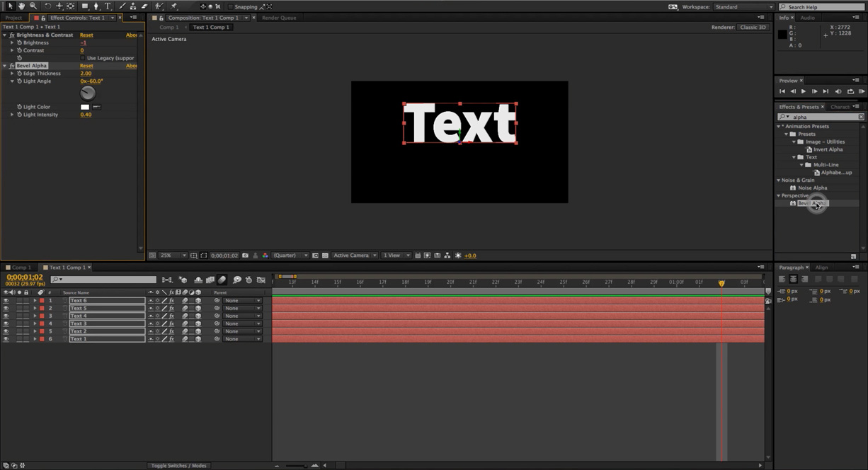Viewport: 868px width, 470px height.
Task: Toggle visibility of the Text 6 layer
Action: (6, 300)
